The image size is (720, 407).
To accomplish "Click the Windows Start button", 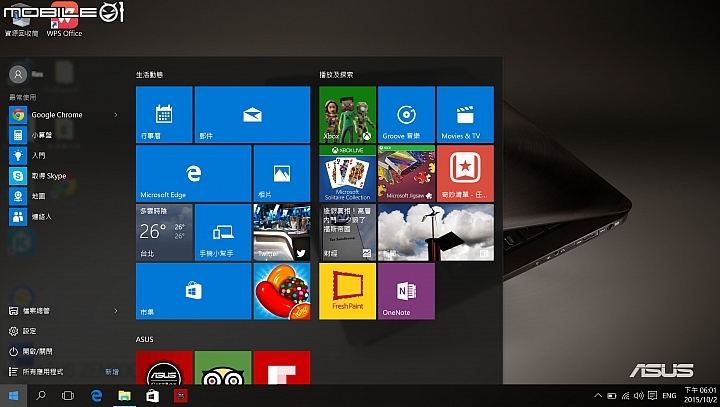I will point(13,396).
